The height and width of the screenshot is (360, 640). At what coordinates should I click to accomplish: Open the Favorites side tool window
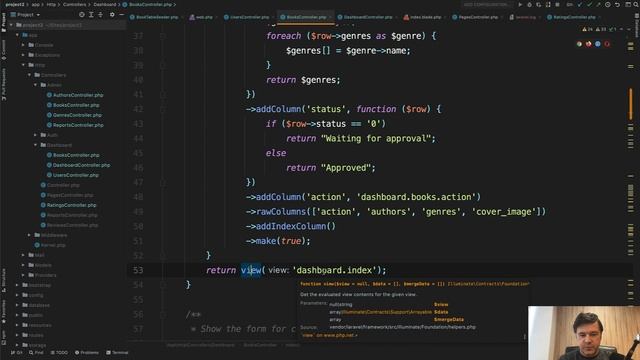[4, 312]
